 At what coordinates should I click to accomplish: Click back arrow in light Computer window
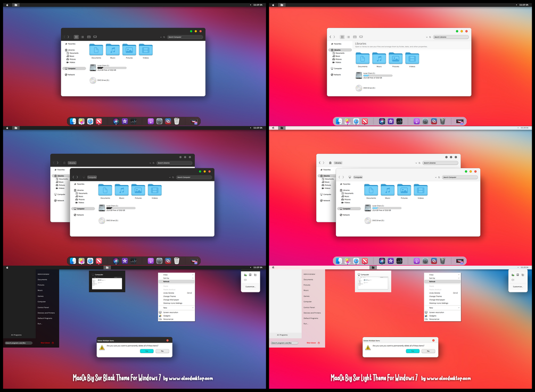tap(339, 177)
